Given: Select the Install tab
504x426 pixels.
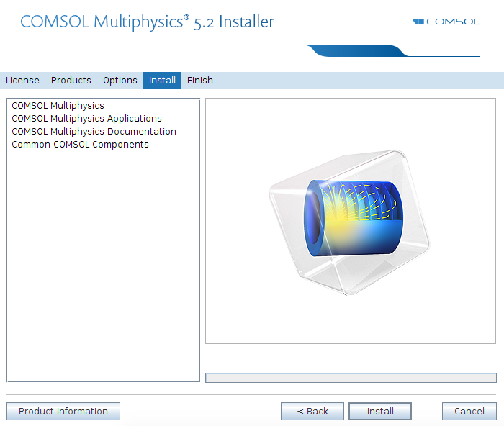Looking at the screenshot, I should [x=162, y=81].
